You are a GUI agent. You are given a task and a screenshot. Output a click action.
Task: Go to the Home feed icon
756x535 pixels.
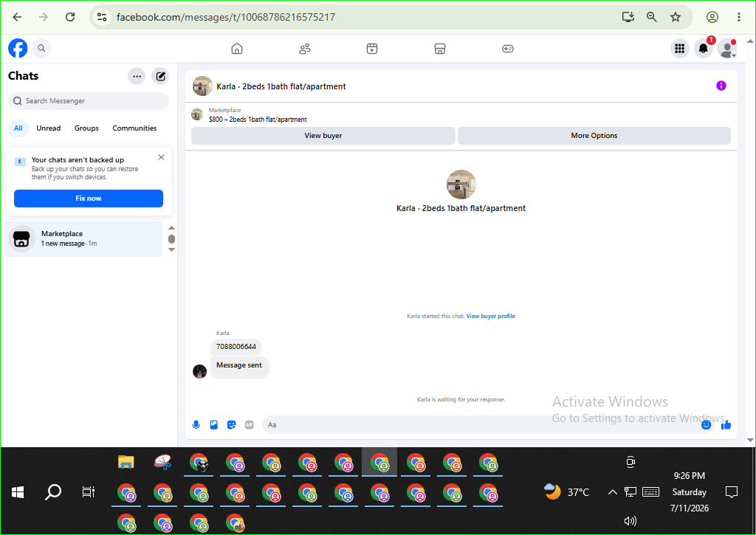tap(237, 49)
